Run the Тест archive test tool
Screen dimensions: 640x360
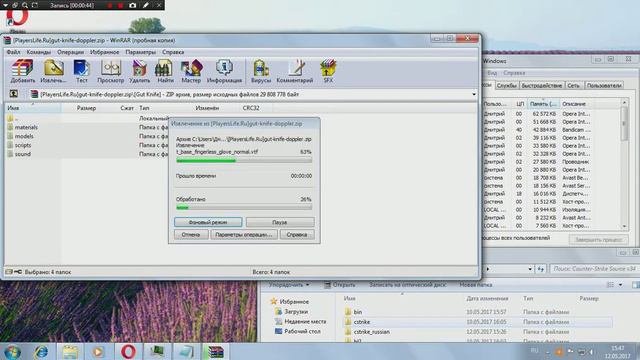(82, 71)
